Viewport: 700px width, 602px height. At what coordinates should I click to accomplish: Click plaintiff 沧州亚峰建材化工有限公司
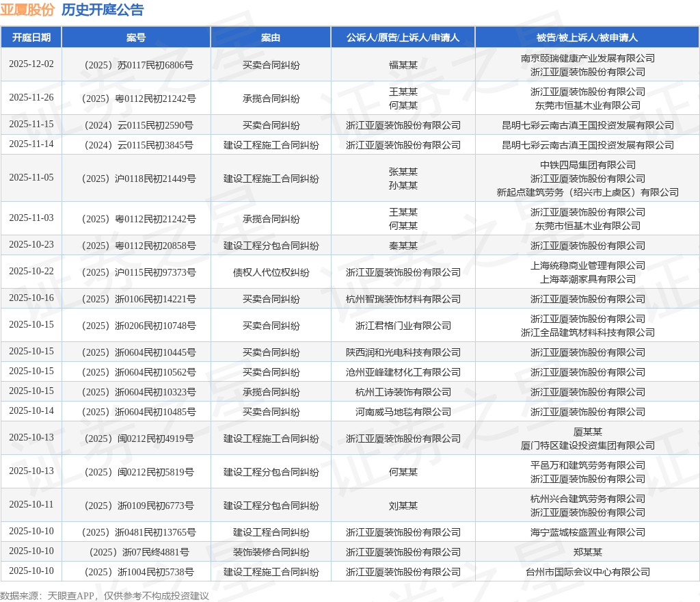click(403, 372)
